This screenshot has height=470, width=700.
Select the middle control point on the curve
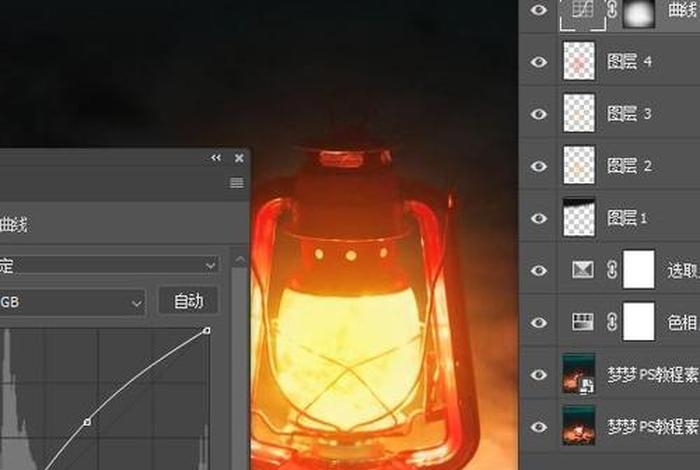pos(88,422)
